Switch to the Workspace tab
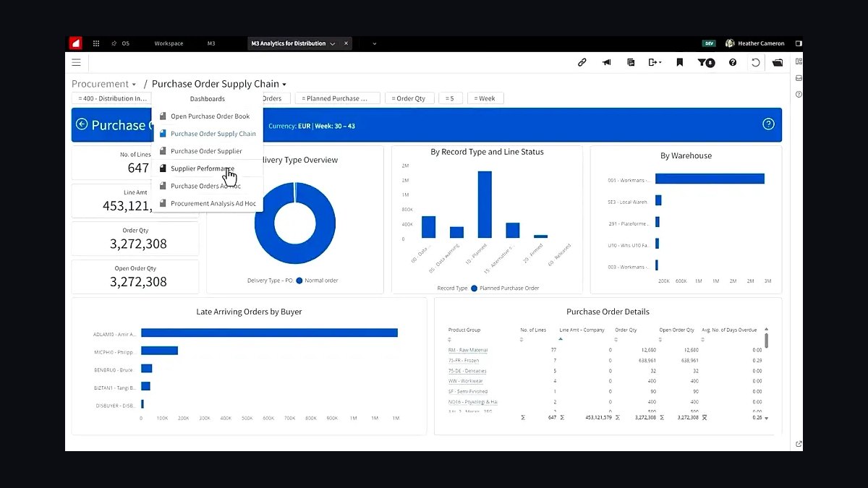 169,43
